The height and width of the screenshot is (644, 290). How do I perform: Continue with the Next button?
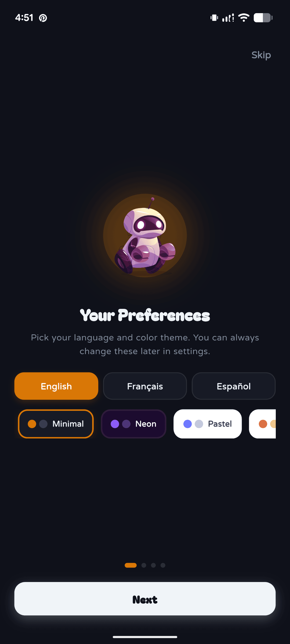click(x=145, y=599)
